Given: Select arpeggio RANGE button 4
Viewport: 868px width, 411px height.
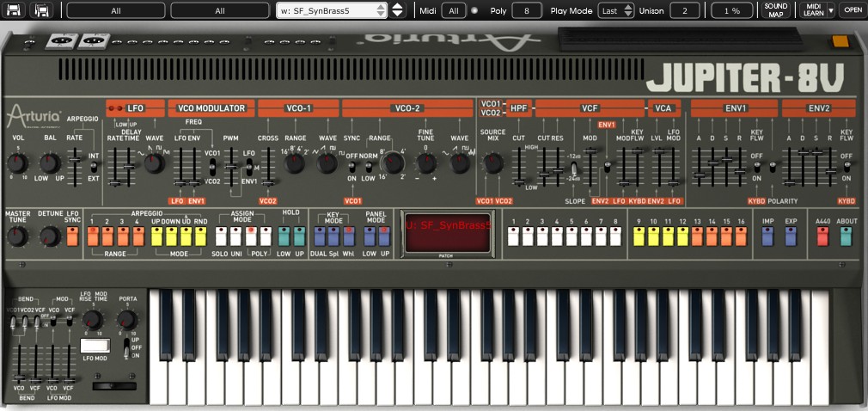Looking at the screenshot, I should coord(138,236).
